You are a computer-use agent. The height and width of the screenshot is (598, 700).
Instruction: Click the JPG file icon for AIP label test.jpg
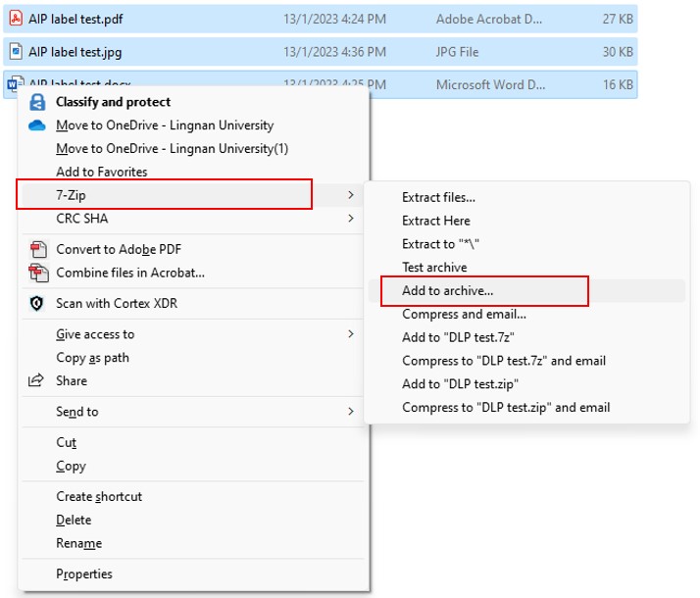click(16, 52)
